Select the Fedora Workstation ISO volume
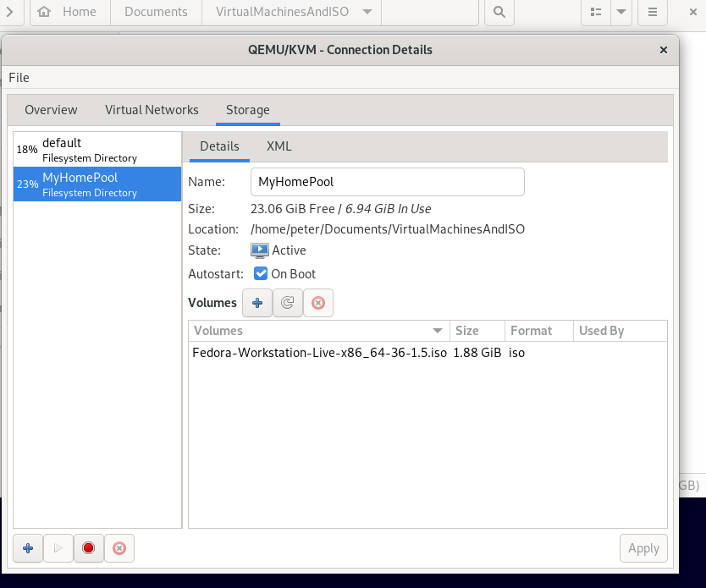The height and width of the screenshot is (588, 706). click(319, 353)
